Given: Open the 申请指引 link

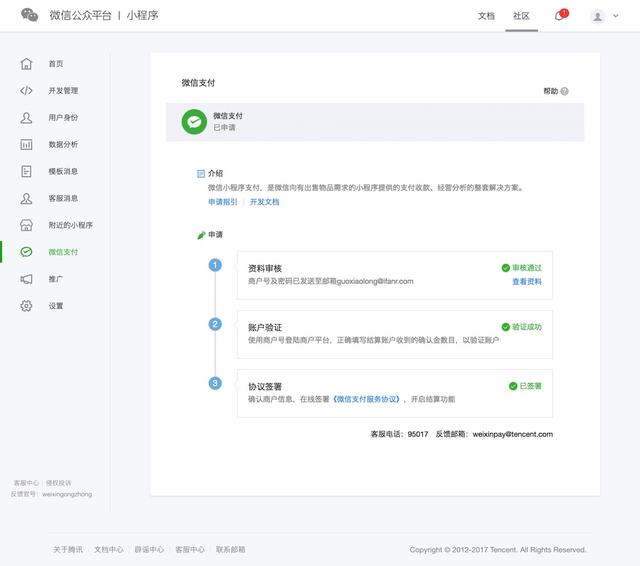Looking at the screenshot, I should pyautogui.click(x=222, y=202).
